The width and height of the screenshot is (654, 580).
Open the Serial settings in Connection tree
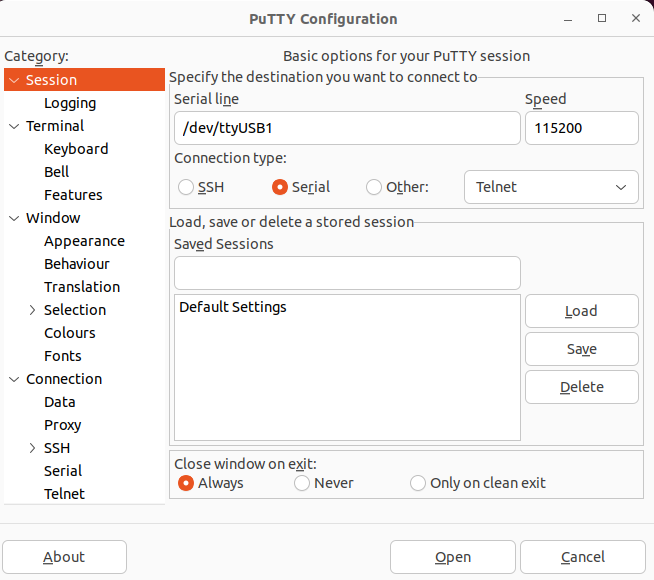coord(63,471)
